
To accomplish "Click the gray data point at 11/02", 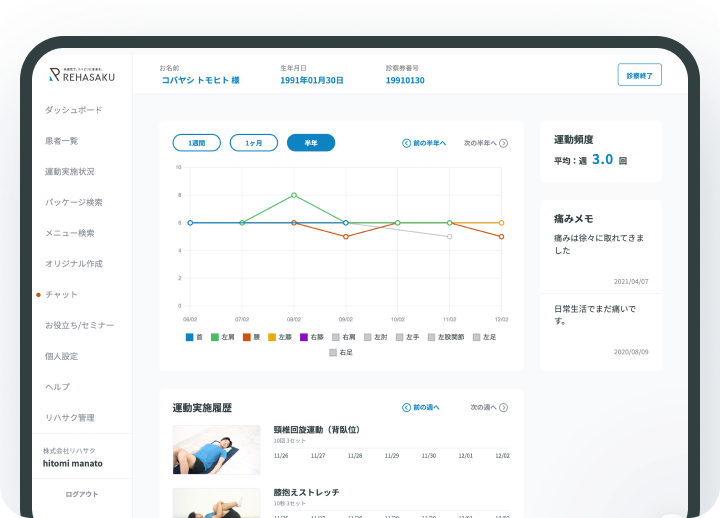I will coord(450,237).
